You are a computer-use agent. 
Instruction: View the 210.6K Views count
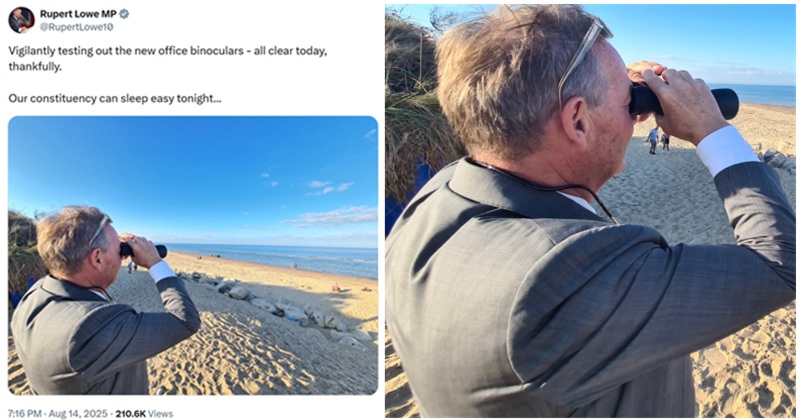coord(144,413)
